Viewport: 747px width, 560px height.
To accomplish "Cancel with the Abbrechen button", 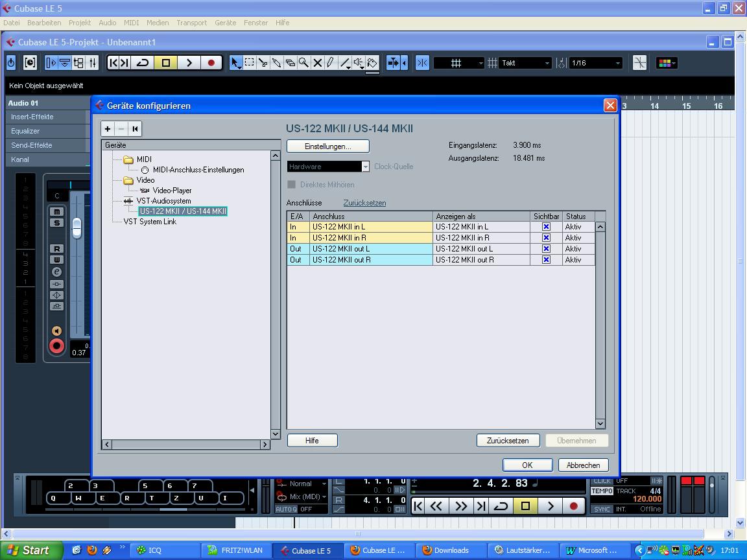I will (583, 465).
